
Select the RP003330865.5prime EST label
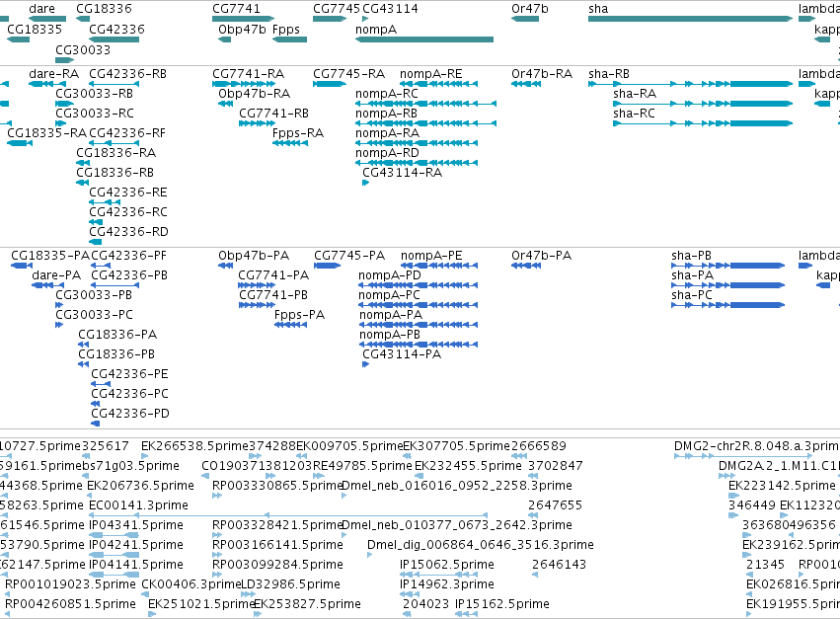pos(277,485)
